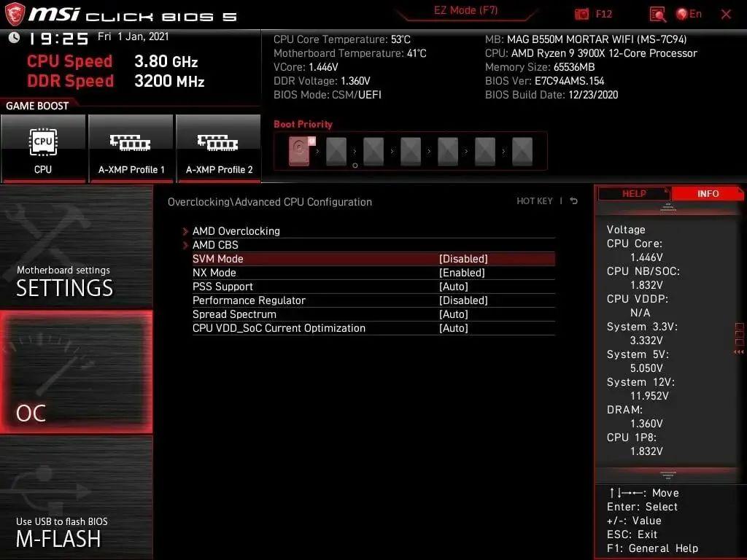
Task: Enable CPU Game Boost button
Action: (x=43, y=148)
